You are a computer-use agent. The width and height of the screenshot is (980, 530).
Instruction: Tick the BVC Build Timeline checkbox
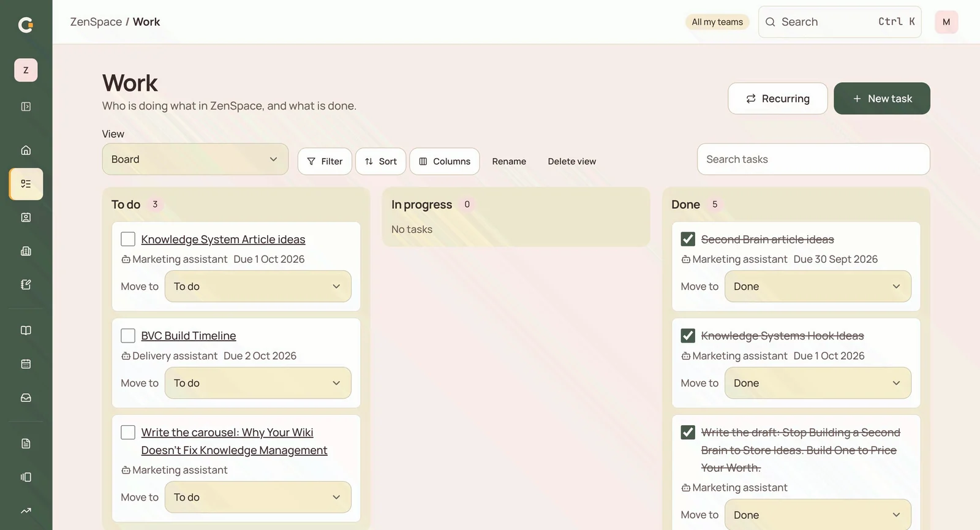tap(128, 336)
